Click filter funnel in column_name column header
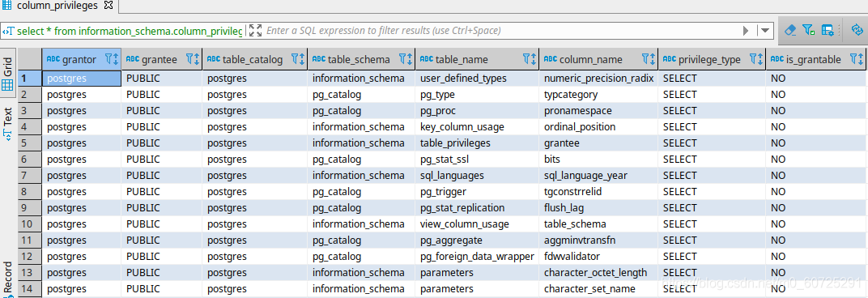The image size is (868, 298). (x=645, y=59)
